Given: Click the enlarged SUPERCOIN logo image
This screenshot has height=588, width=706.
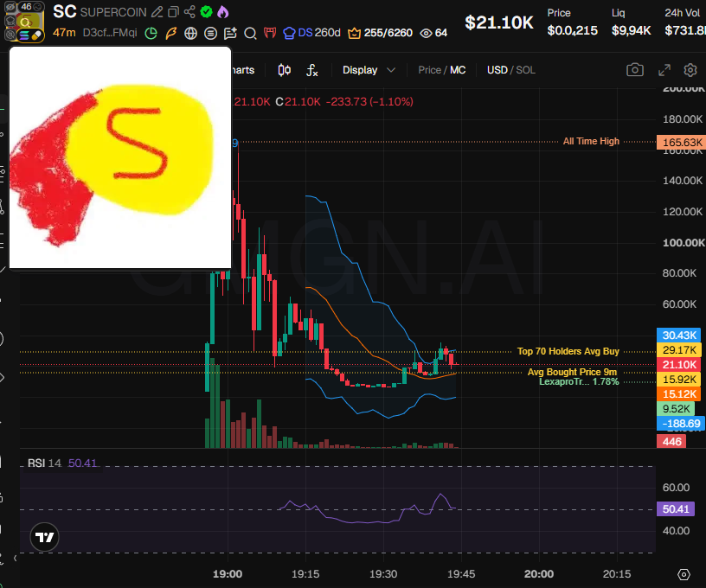Looking at the screenshot, I should pyautogui.click(x=120, y=157).
